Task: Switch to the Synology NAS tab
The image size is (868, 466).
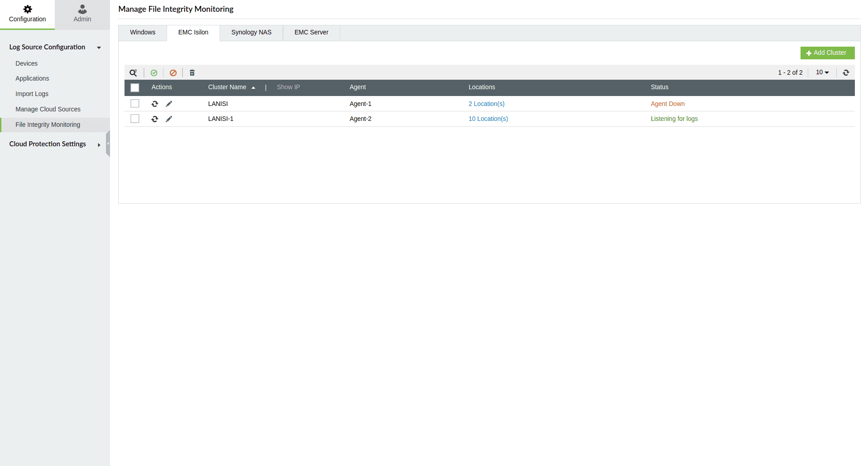Action: (x=251, y=33)
